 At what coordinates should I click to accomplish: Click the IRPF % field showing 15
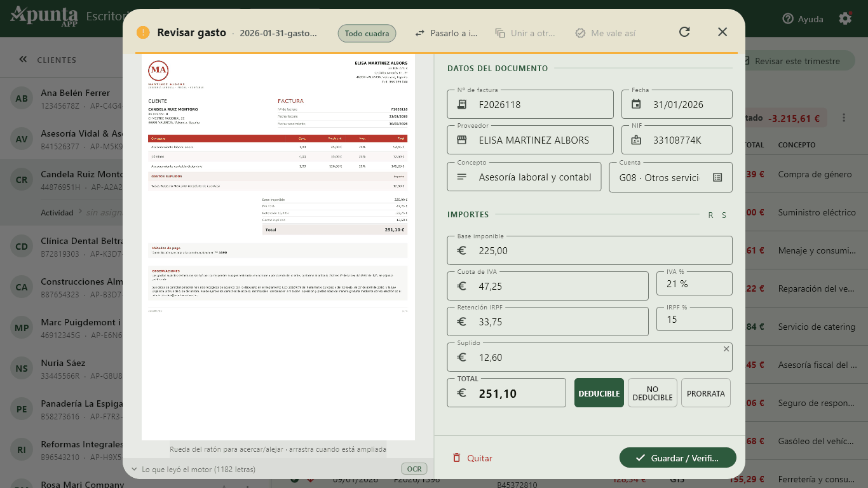coord(695,319)
